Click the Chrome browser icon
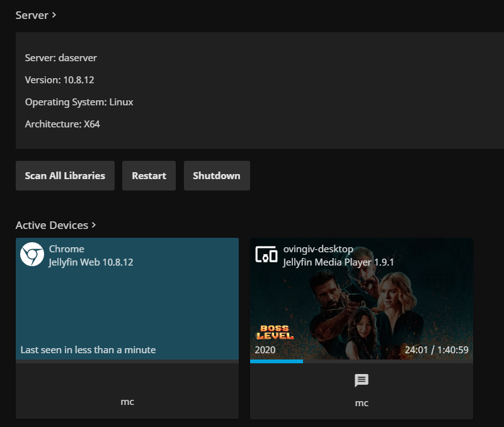 [32, 255]
